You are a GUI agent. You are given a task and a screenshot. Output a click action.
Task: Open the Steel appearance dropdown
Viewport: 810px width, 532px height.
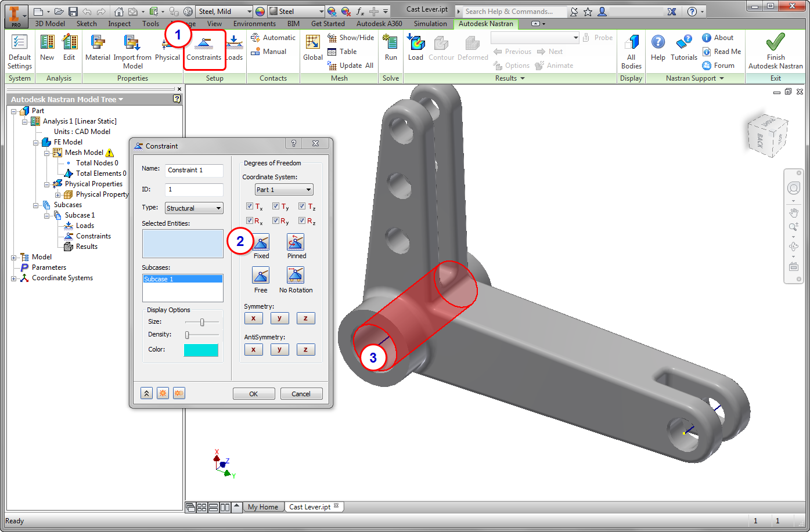click(x=296, y=12)
